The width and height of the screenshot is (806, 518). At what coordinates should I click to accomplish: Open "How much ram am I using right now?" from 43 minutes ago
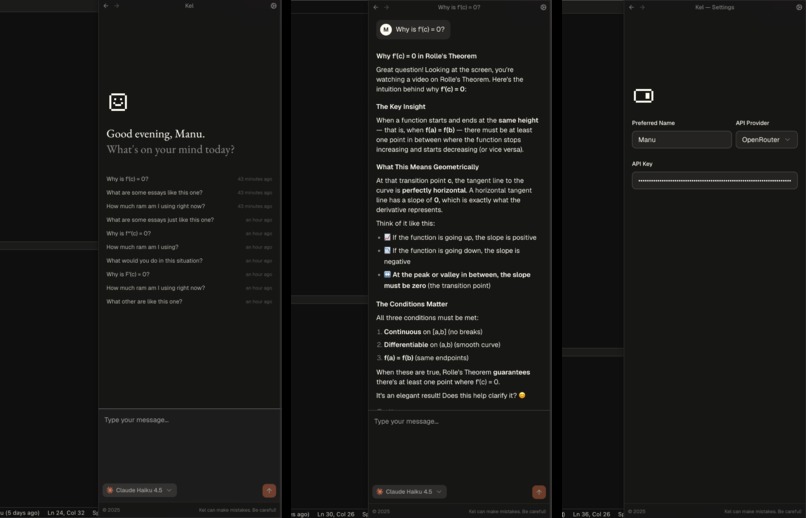pyautogui.click(x=189, y=206)
